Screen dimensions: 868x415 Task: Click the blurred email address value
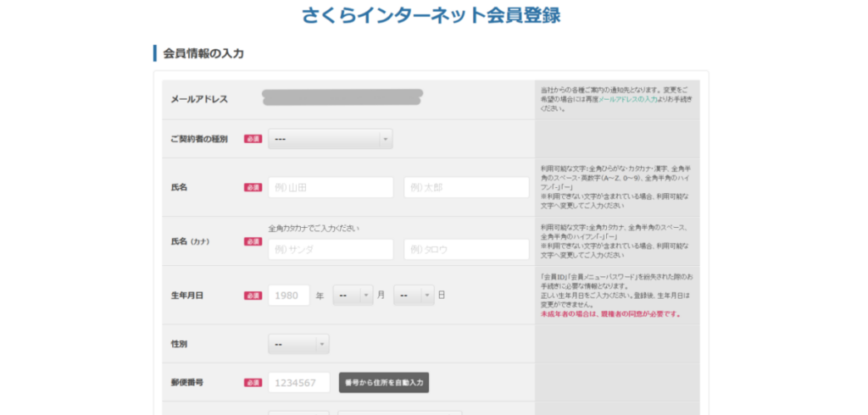343,97
